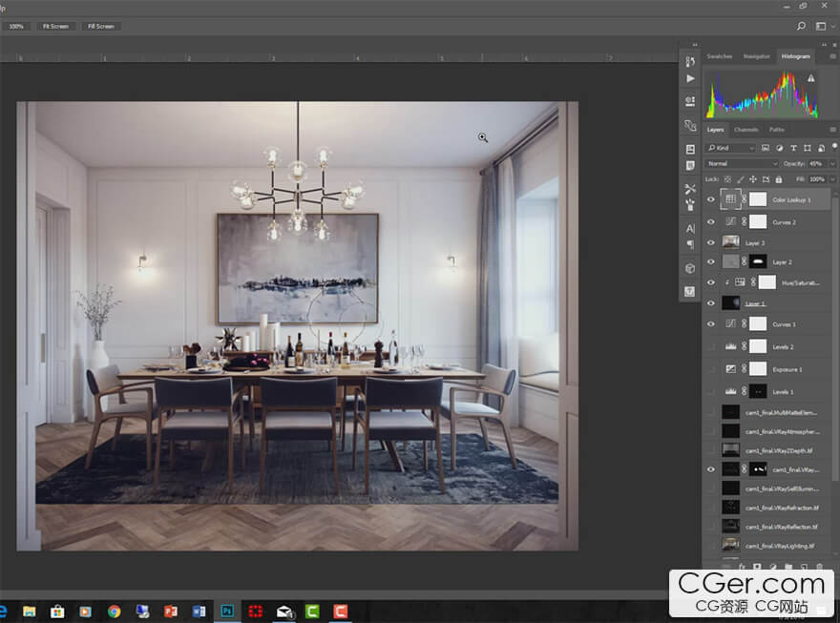
Task: Open PowerPoint from the taskbar
Action: pos(171,612)
